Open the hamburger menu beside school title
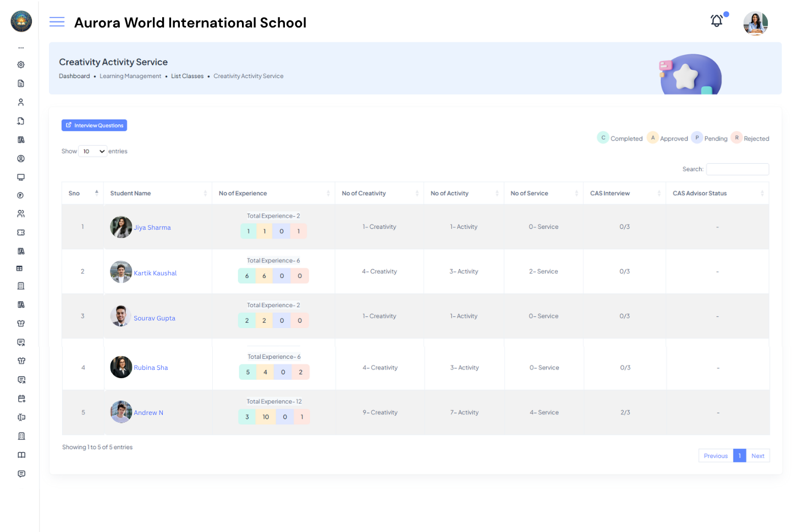 tap(57, 22)
